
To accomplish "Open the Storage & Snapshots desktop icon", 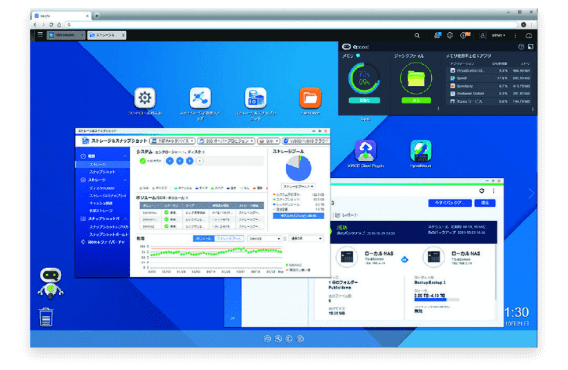I will click(255, 98).
